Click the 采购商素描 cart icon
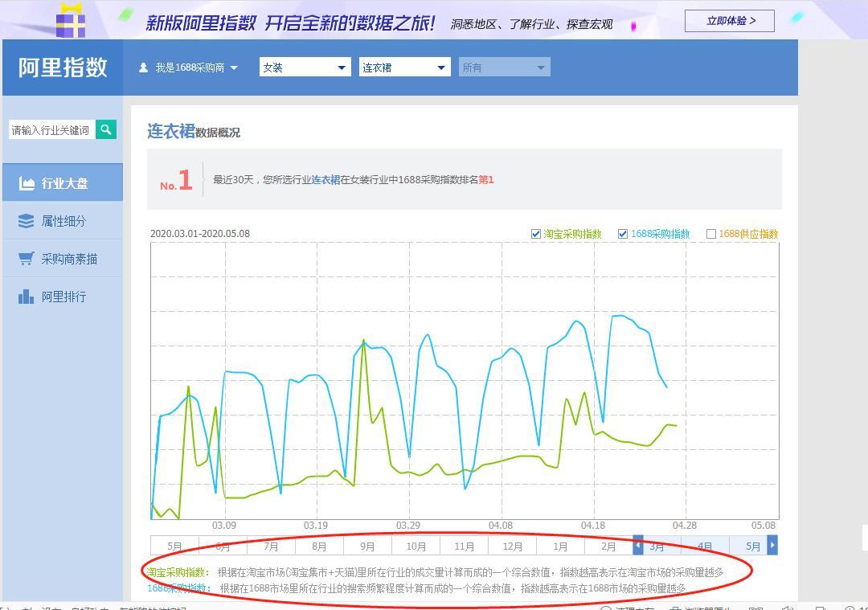This screenshot has height=610, width=868. click(x=26, y=259)
